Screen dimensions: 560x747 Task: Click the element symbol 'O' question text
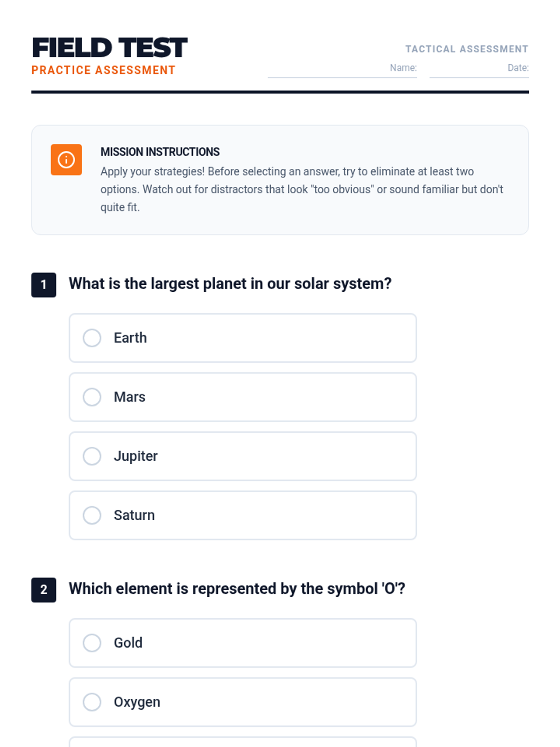[x=237, y=589]
